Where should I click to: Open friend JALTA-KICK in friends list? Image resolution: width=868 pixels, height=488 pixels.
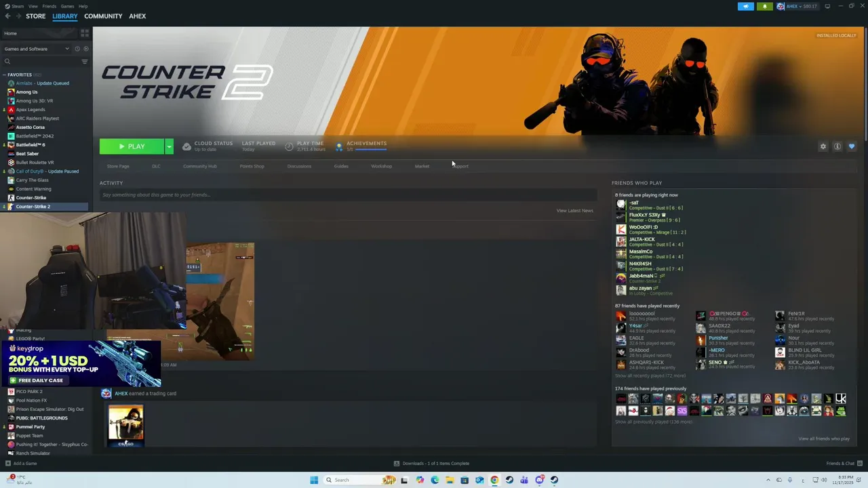[x=649, y=242]
